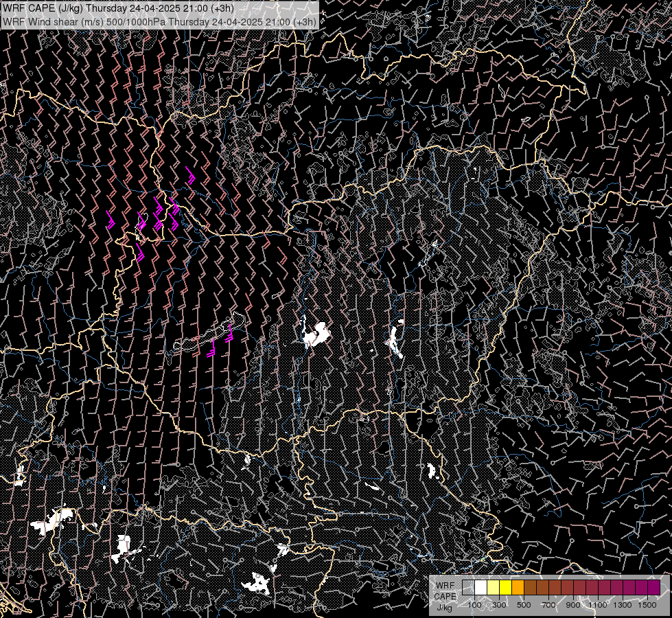Click the 1300 legend value
The width and height of the screenshot is (672, 618).
[623, 605]
